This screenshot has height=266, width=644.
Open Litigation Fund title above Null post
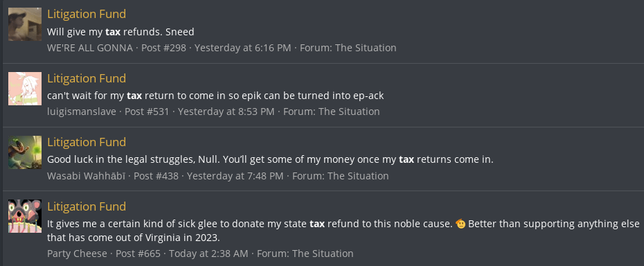pos(87,142)
